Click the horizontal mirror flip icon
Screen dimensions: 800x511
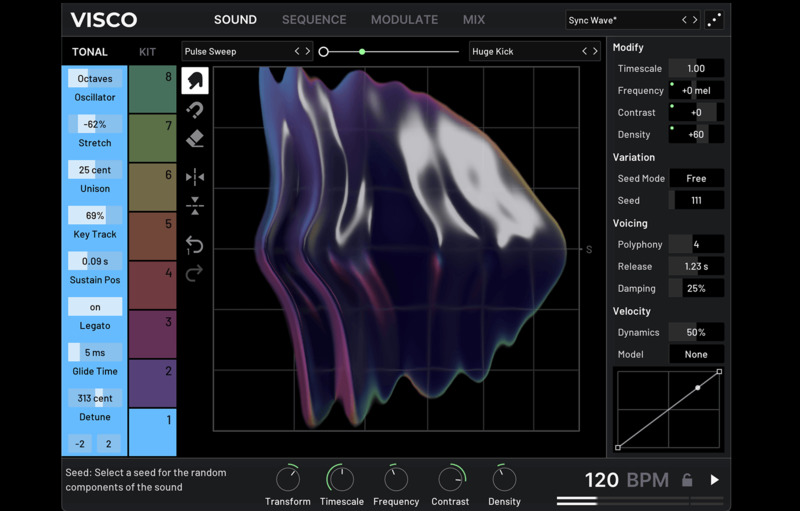pos(195,177)
